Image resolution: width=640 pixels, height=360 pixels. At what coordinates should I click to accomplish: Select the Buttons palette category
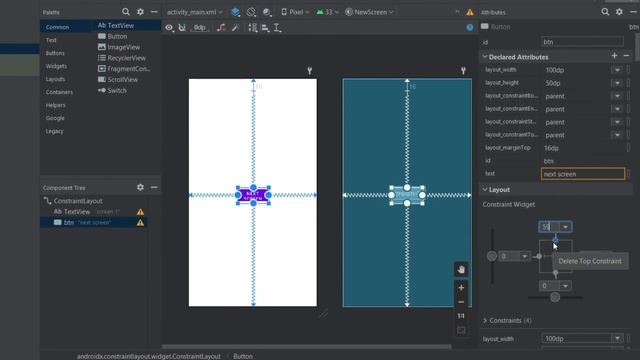(55, 53)
